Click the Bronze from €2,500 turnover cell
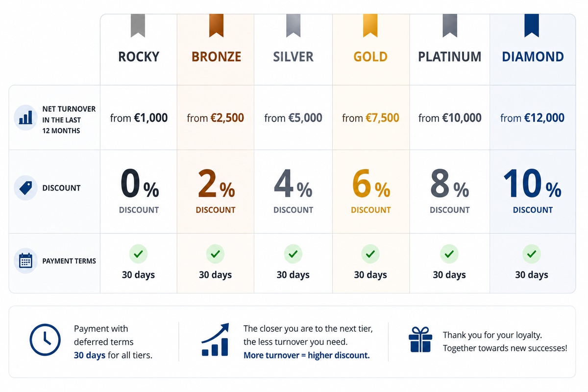 [216, 118]
